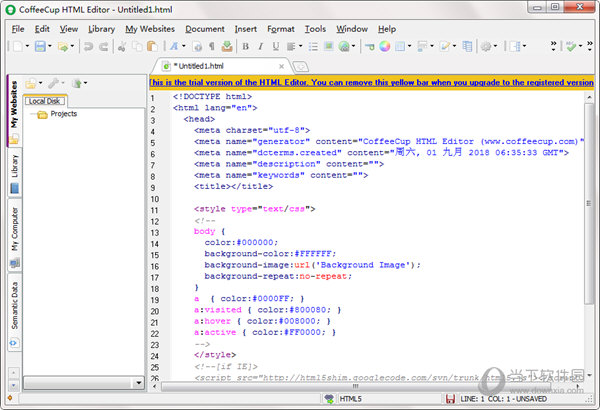
Task: Click the text alignment icon
Action: (x=291, y=47)
